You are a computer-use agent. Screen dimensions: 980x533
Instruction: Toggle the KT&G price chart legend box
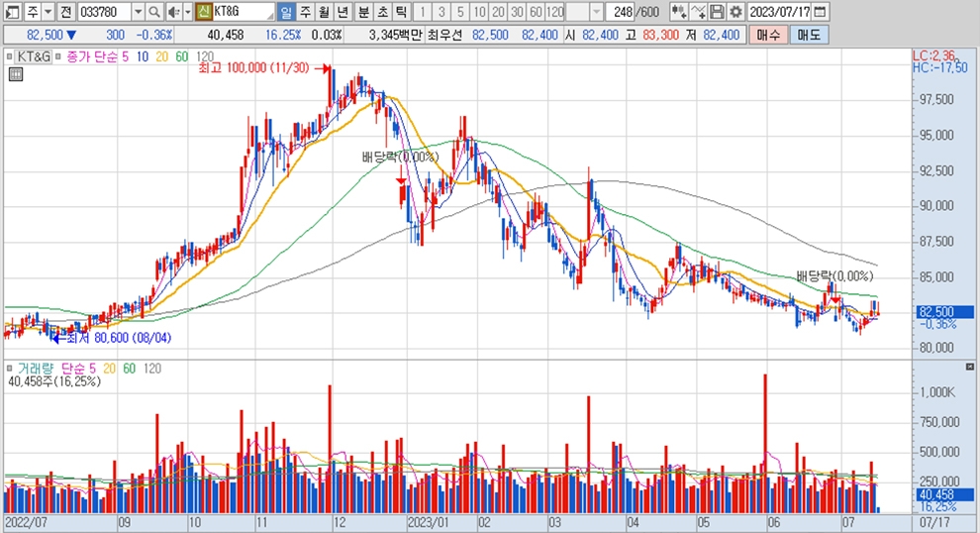coord(10,56)
